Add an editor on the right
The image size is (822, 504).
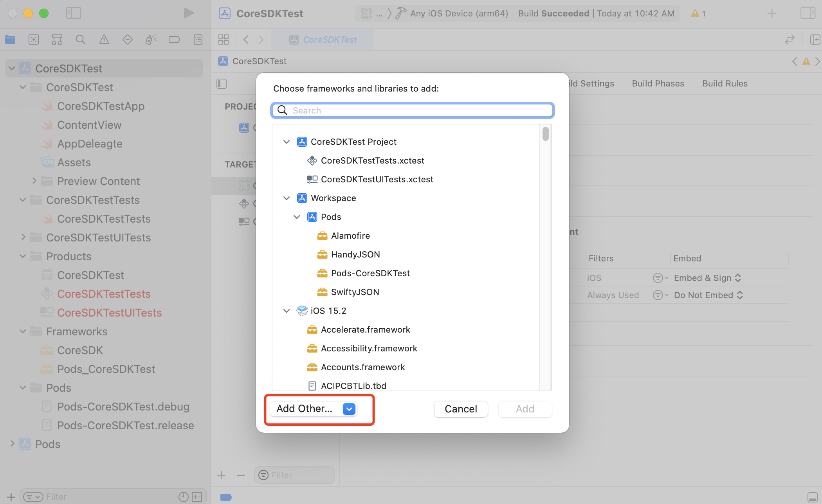pyautogui.click(x=815, y=40)
